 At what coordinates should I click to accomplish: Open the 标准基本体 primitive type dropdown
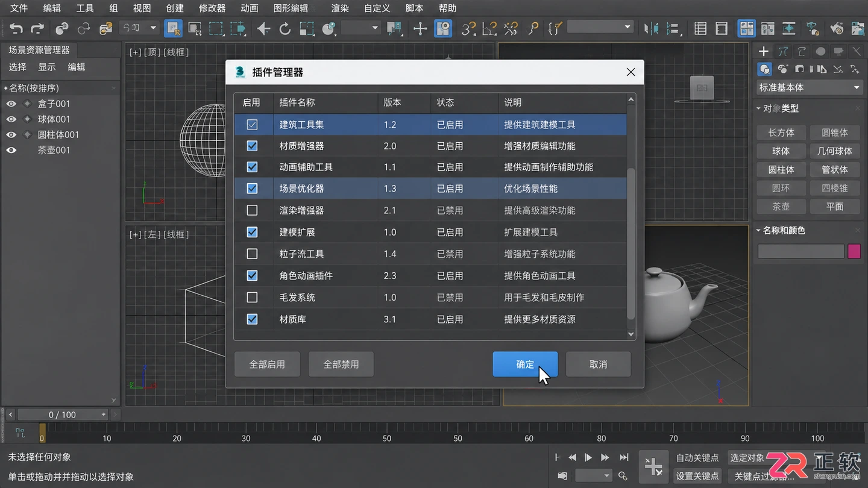tap(810, 87)
